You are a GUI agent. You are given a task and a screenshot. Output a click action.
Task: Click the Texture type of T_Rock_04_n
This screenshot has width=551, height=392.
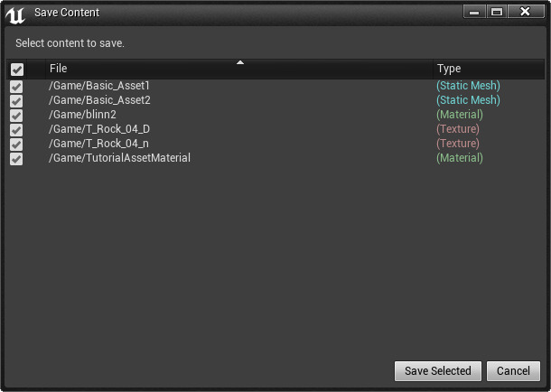(458, 144)
